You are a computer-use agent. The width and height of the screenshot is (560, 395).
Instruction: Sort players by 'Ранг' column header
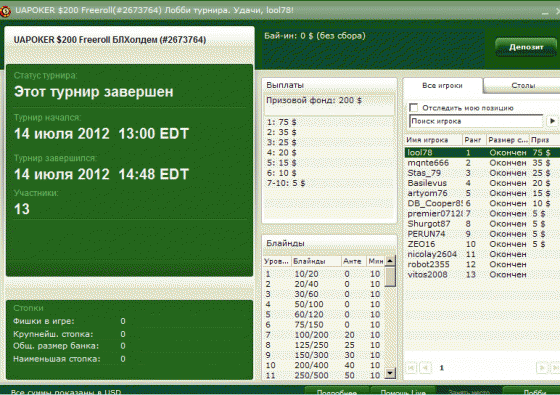(474, 140)
